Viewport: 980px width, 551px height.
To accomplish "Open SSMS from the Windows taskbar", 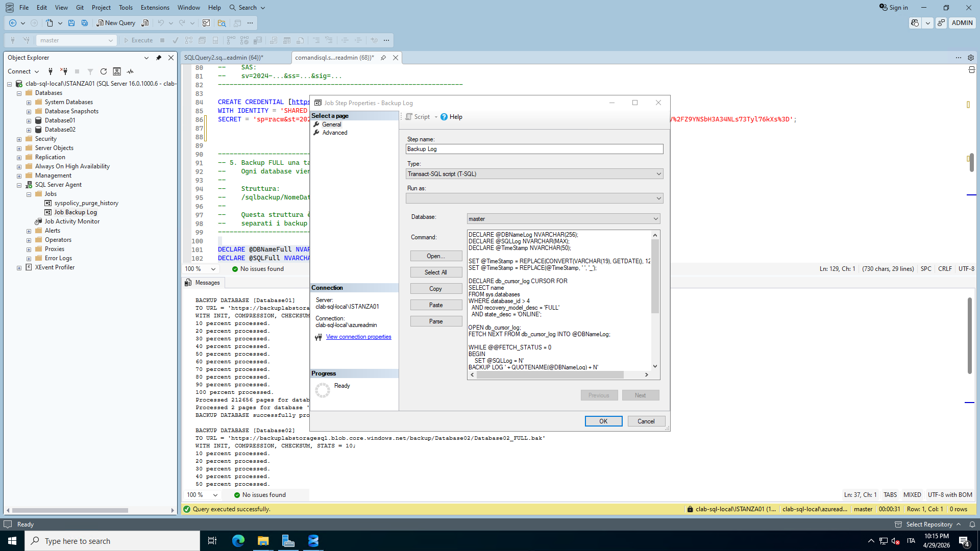I will click(313, 541).
